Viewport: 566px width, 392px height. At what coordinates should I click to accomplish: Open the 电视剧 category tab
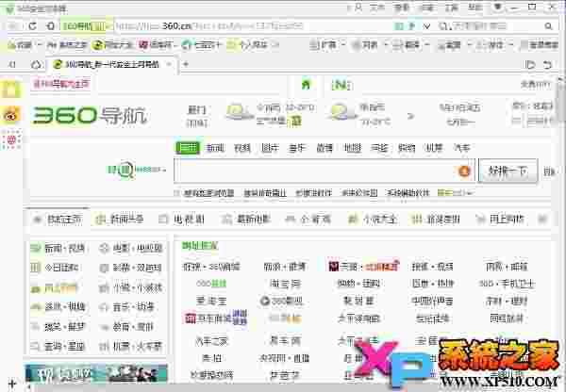point(182,220)
